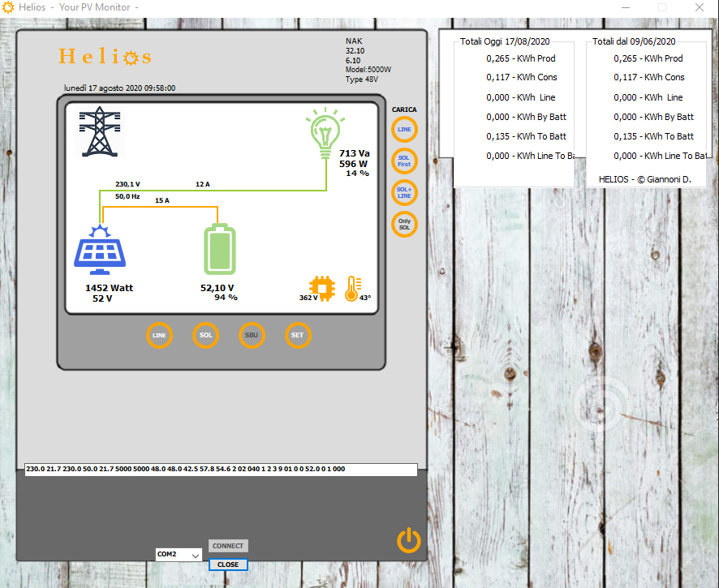The height and width of the screenshot is (588, 719).
Task: Click the CONNECT button
Action: pos(228,546)
